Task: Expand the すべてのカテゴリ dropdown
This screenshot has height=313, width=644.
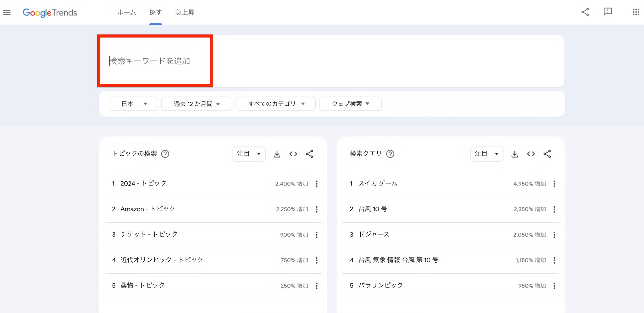Action: (275, 104)
